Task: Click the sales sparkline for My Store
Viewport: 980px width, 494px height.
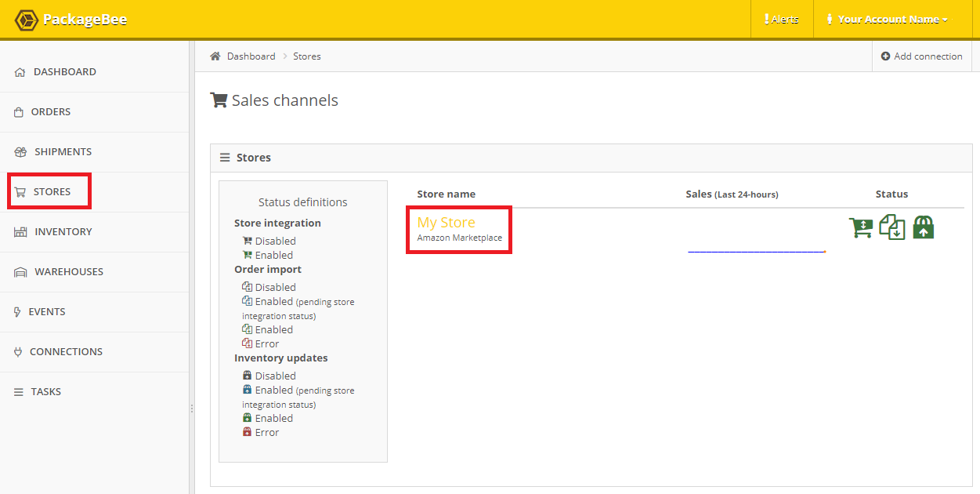Action: (x=757, y=251)
